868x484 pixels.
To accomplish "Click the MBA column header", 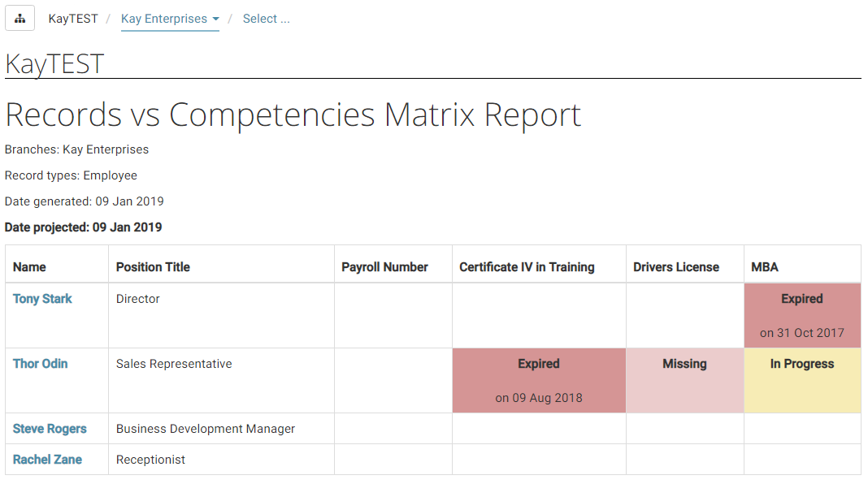I will [x=765, y=267].
